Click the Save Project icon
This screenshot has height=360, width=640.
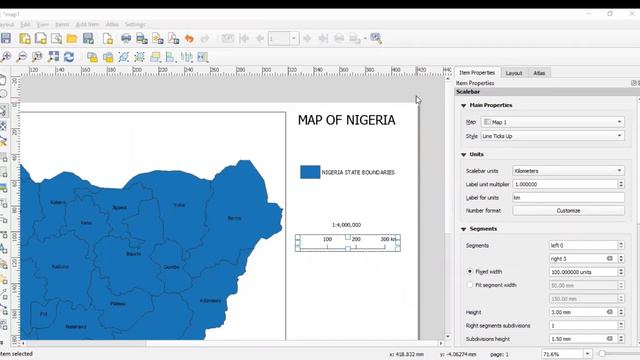click(6, 38)
